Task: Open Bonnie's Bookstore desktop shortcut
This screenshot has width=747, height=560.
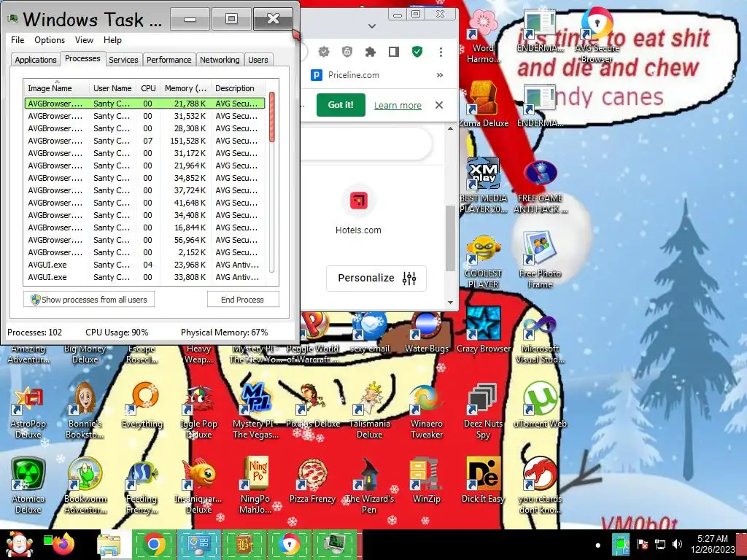Action: (85, 411)
